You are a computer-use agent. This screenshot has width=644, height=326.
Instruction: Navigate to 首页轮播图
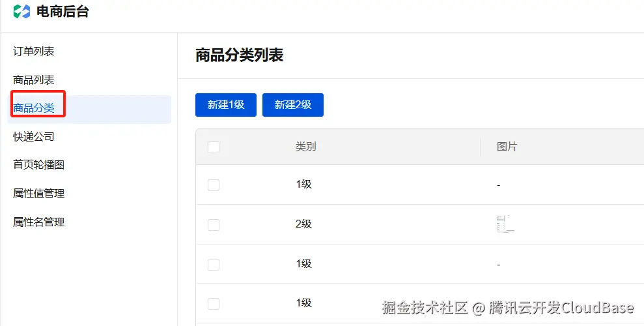(x=39, y=165)
